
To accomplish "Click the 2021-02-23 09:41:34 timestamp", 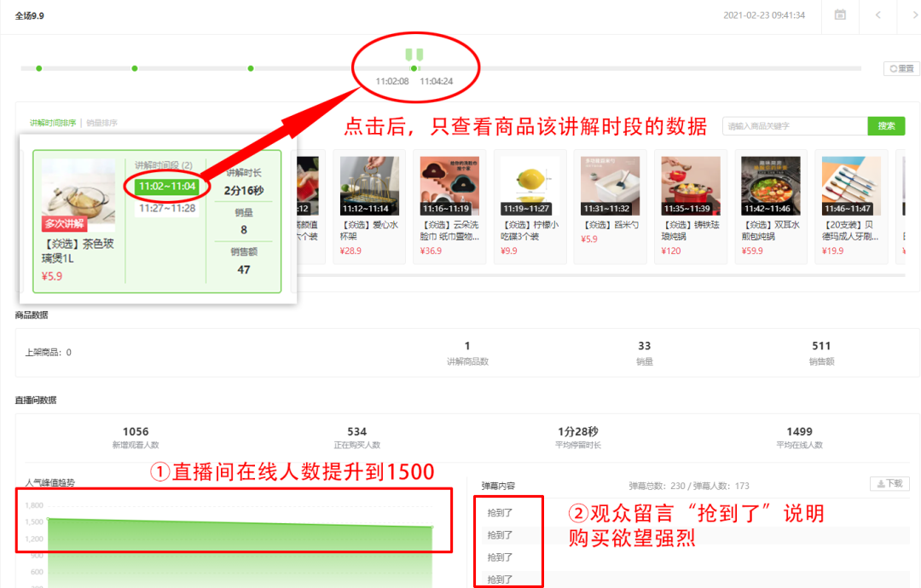I will point(764,15).
